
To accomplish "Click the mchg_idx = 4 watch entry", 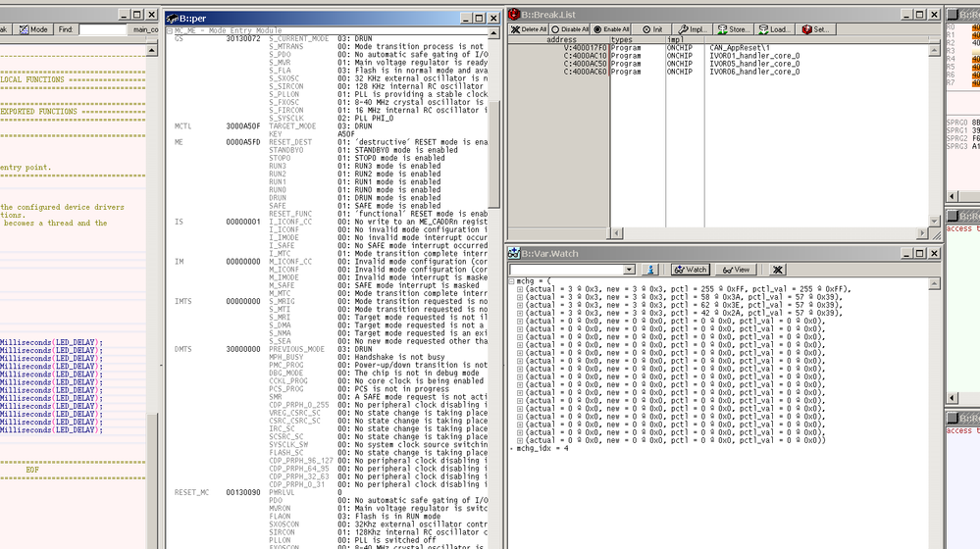I will pyautogui.click(x=542, y=448).
